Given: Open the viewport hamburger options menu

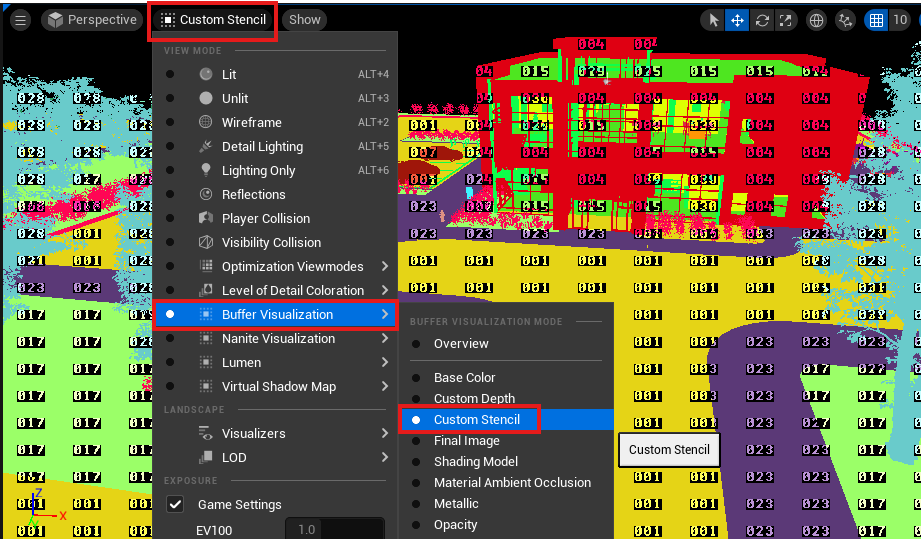Looking at the screenshot, I should [x=20, y=20].
